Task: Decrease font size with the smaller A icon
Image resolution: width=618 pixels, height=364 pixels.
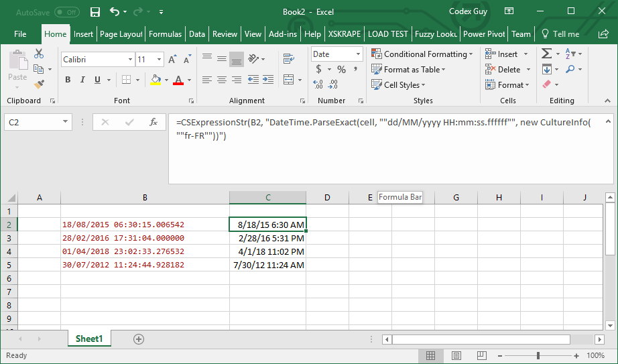Action: [188, 60]
